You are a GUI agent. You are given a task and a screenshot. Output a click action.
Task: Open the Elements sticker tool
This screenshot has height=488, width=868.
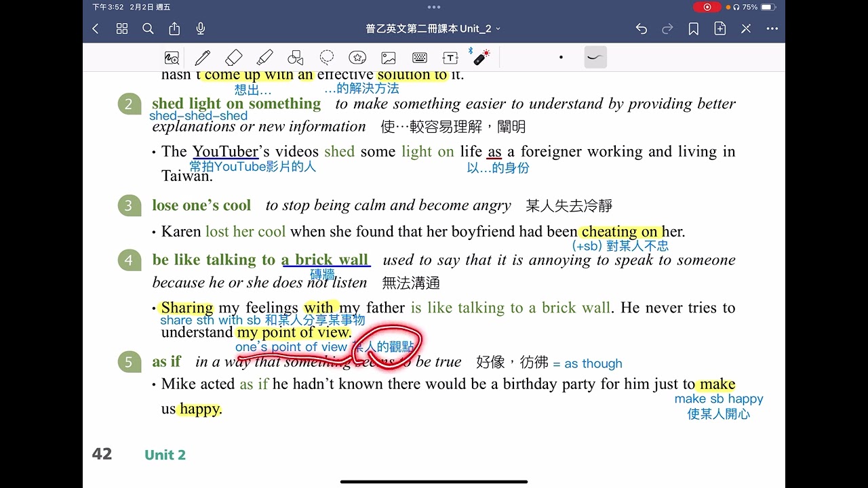(357, 58)
